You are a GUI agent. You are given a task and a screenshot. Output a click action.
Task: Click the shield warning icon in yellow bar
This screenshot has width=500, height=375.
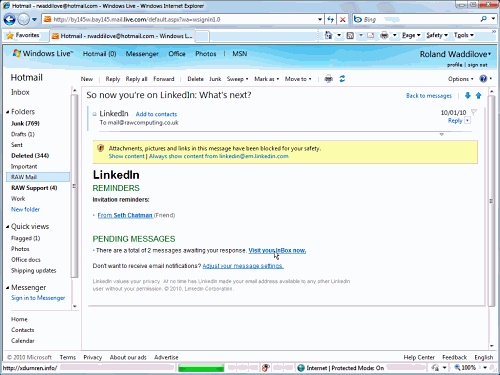(x=100, y=148)
